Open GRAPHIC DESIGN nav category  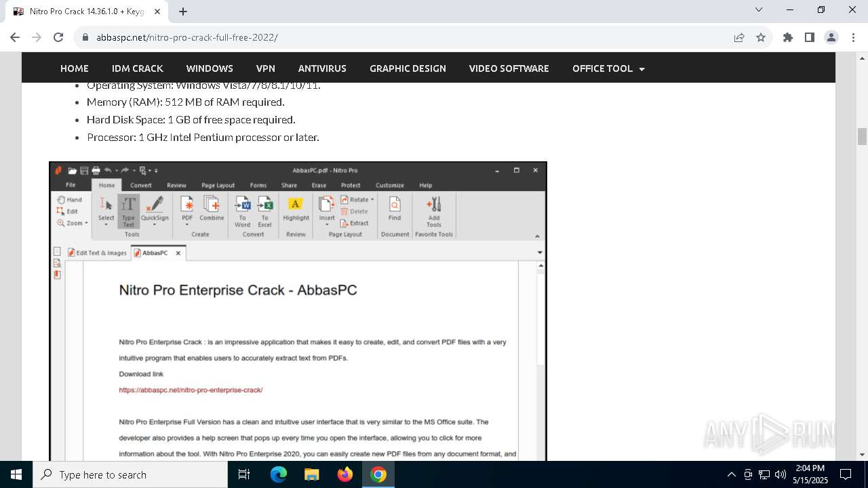pos(408,68)
